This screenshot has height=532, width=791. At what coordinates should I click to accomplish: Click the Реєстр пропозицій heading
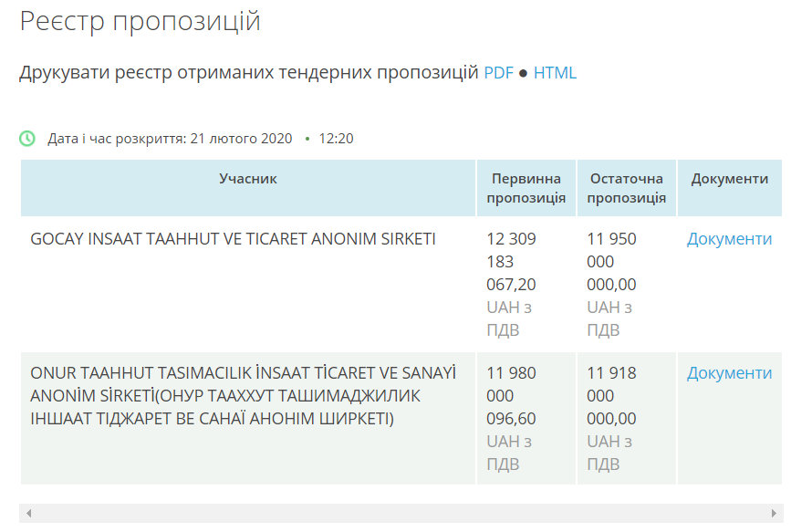click(x=140, y=22)
